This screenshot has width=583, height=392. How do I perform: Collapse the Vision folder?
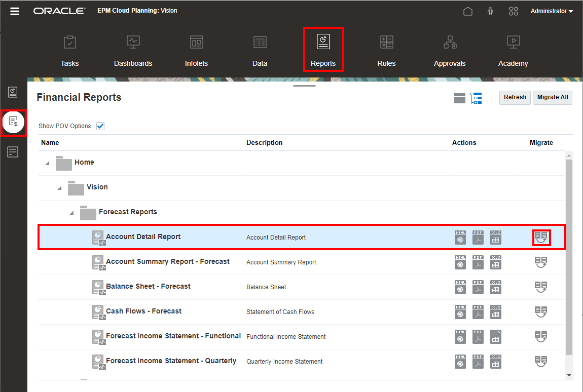tap(59, 188)
